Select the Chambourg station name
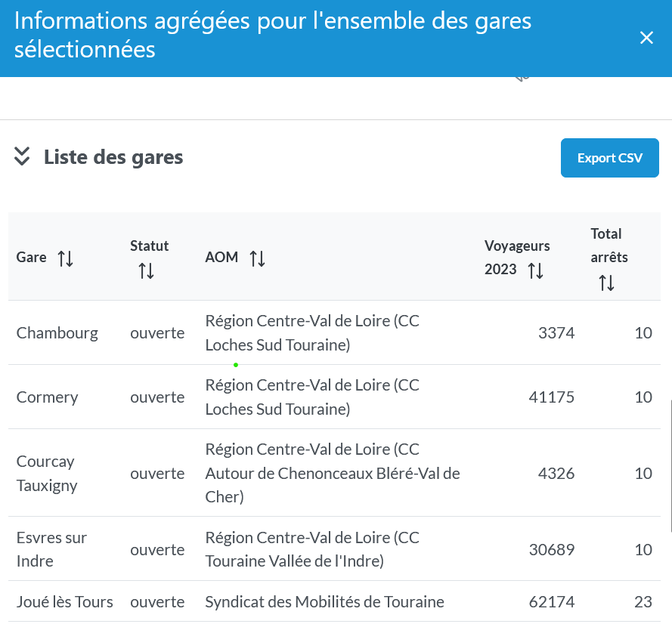 [57, 333]
